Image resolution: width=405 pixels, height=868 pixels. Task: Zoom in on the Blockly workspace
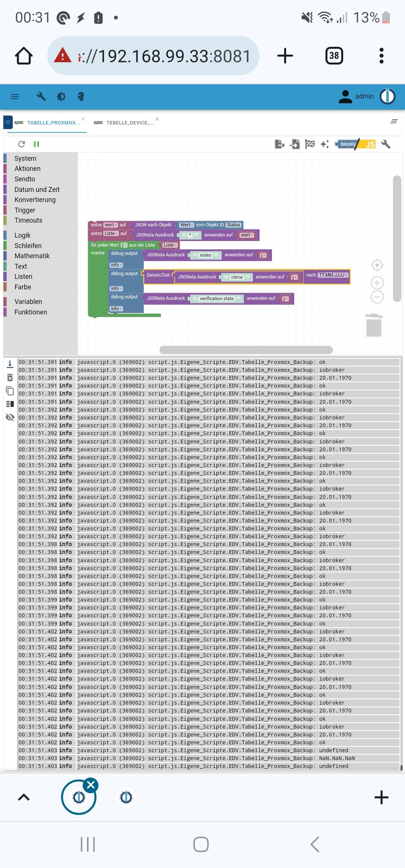377,283
